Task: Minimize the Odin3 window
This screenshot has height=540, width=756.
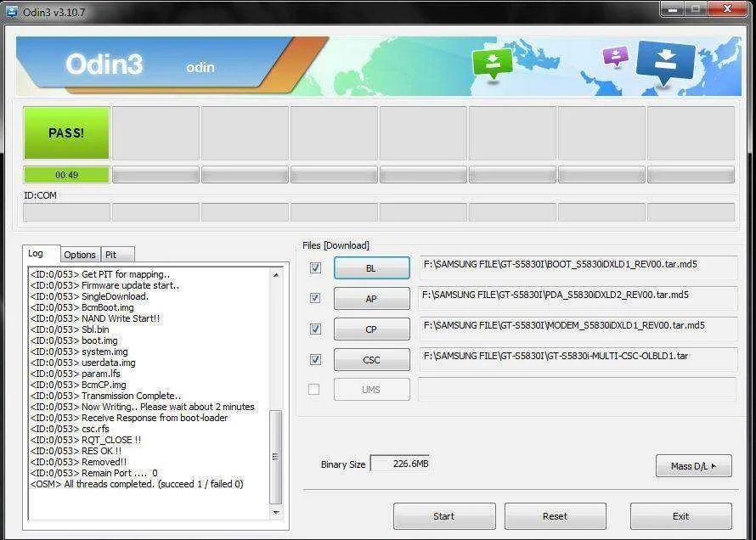Action: click(673, 9)
